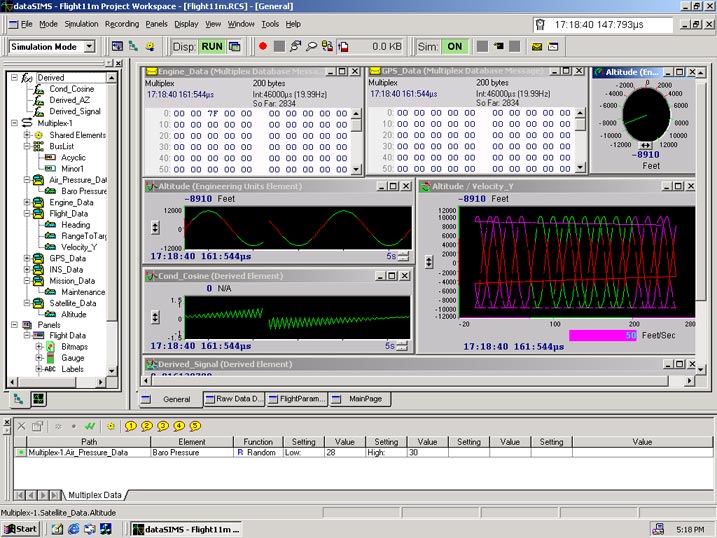The width and height of the screenshot is (717, 538).
Task: Click yellow bubble number 3 in bottom toolbar
Action: (163, 426)
